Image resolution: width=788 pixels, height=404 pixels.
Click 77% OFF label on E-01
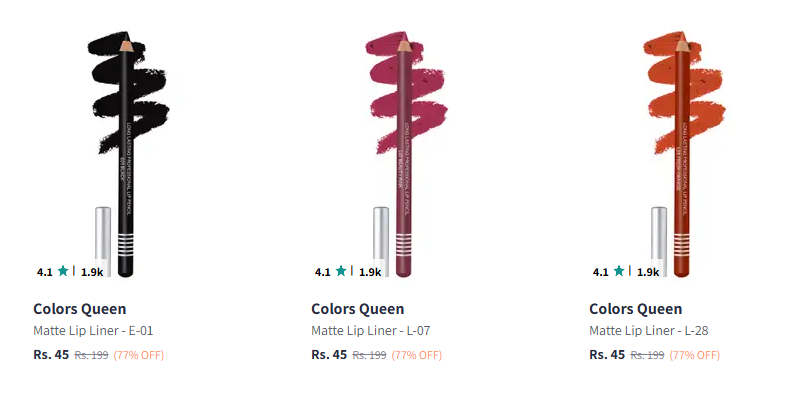[139, 355]
